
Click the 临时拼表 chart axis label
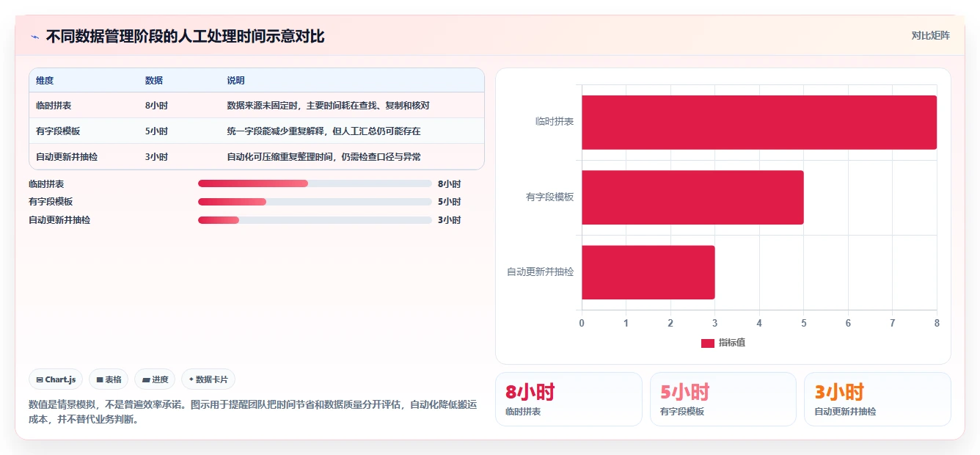pos(555,122)
